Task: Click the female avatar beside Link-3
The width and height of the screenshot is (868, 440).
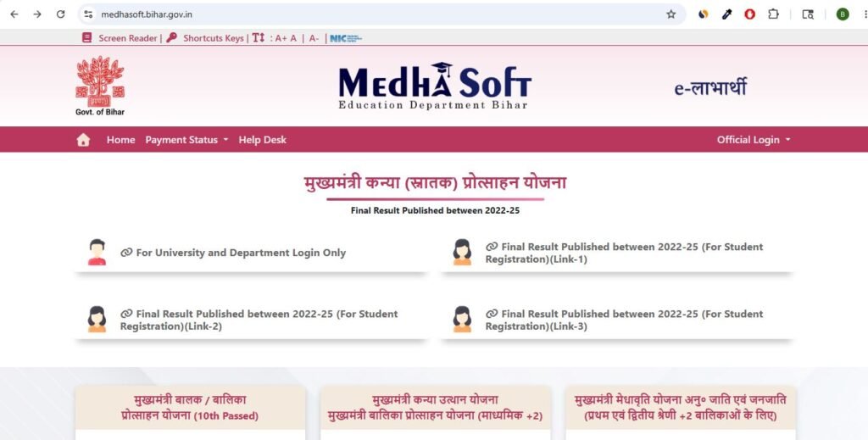Action: (x=462, y=320)
